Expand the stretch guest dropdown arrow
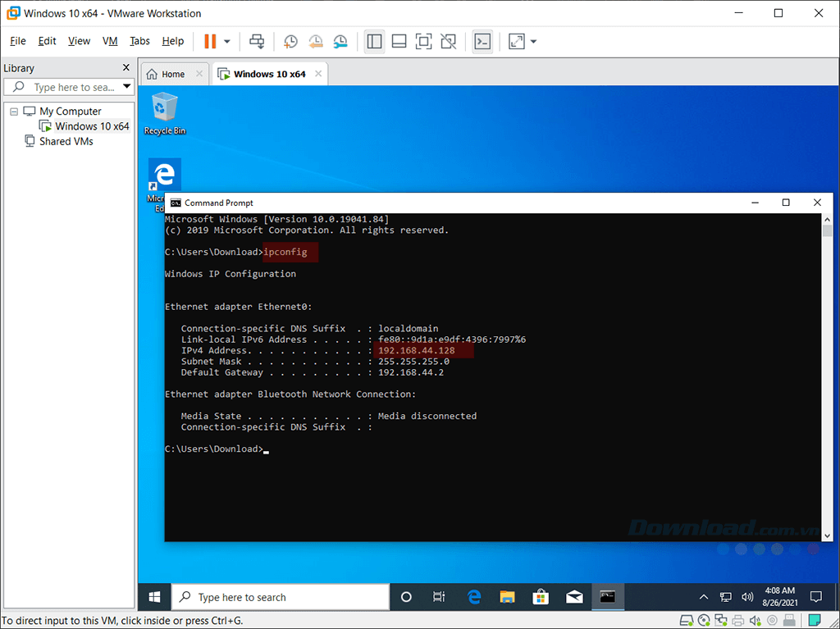Screen dimensions: 840x629 (534, 41)
